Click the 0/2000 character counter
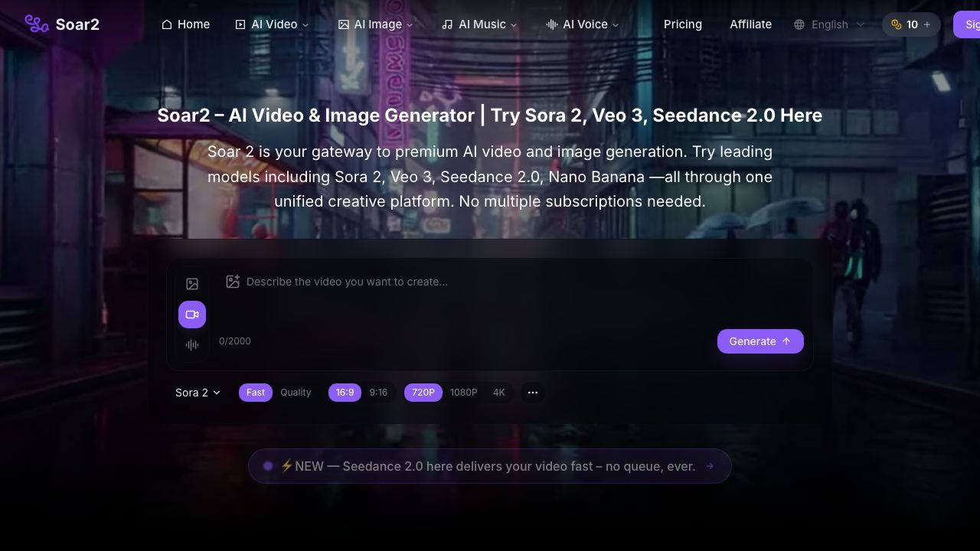The image size is (980, 551). point(235,341)
